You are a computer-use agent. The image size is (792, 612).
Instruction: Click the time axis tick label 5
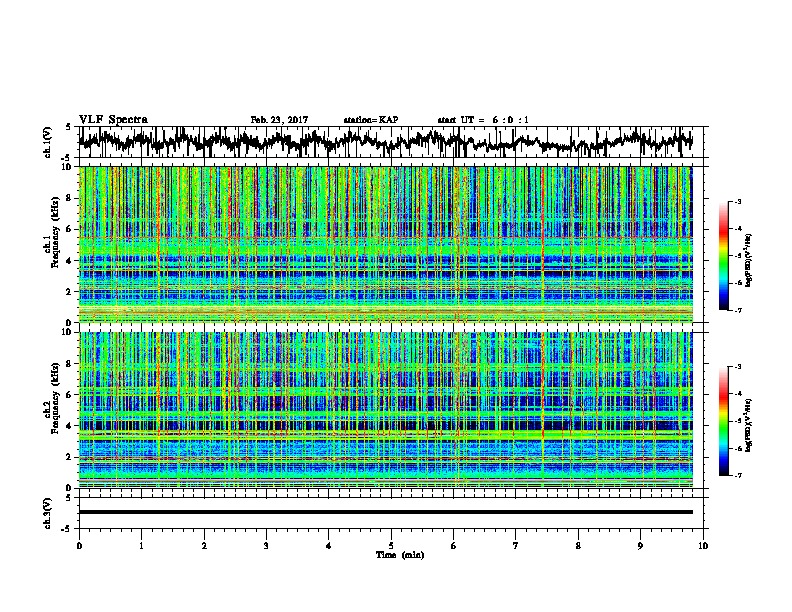click(x=391, y=546)
